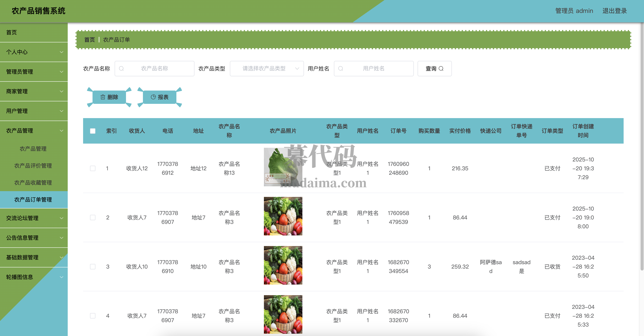Image resolution: width=644 pixels, height=336 pixels.
Task: Expand the 个人中心 sidebar menu
Action: [34, 52]
